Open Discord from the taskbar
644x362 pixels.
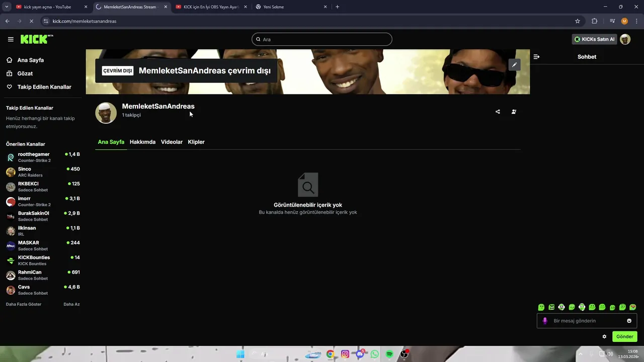[360, 354]
